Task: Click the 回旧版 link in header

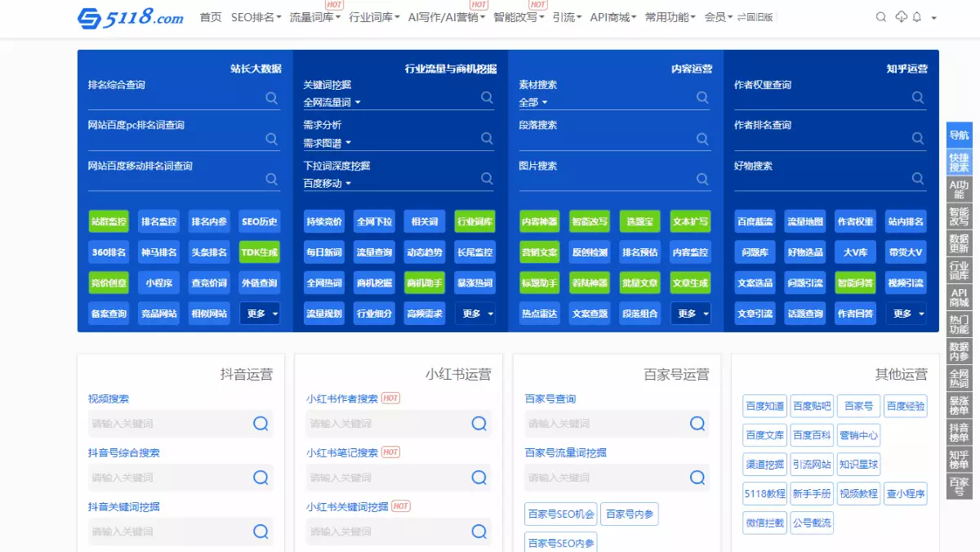Action: tap(755, 17)
